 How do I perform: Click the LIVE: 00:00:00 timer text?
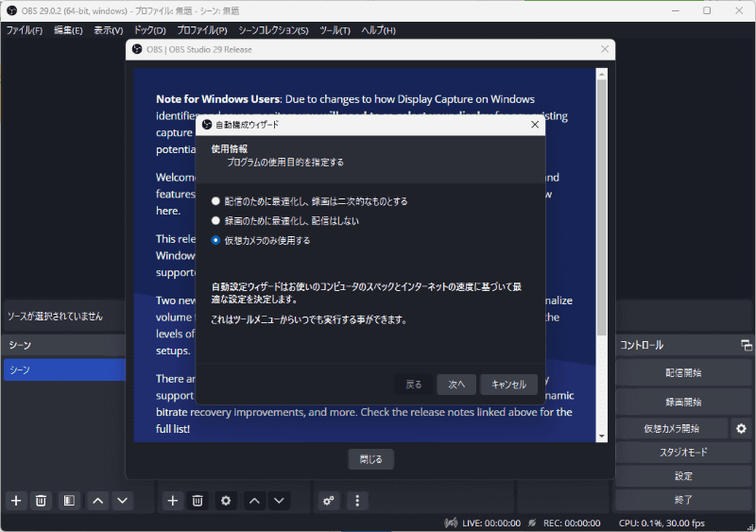pyautogui.click(x=491, y=523)
